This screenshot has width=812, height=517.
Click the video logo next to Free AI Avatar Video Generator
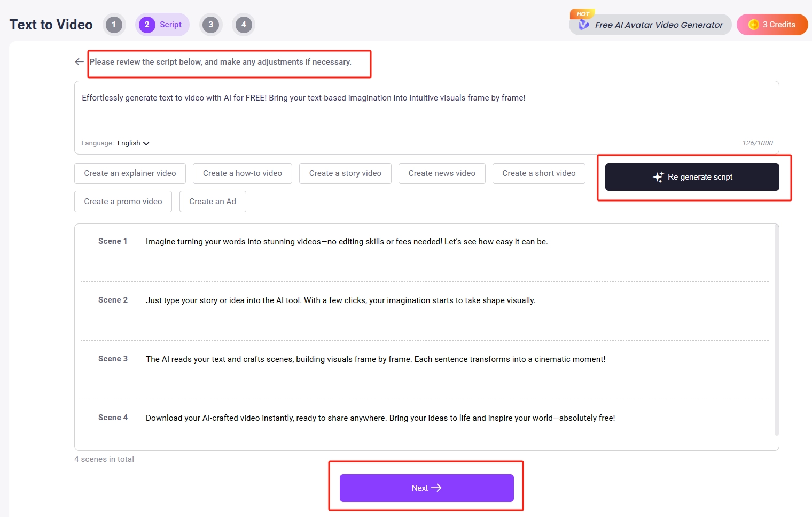[x=583, y=25]
